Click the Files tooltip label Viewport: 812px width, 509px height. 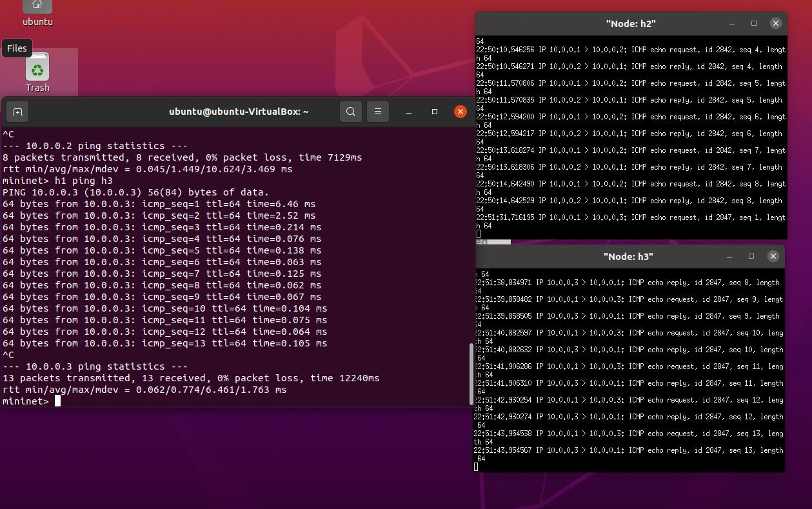[17, 48]
